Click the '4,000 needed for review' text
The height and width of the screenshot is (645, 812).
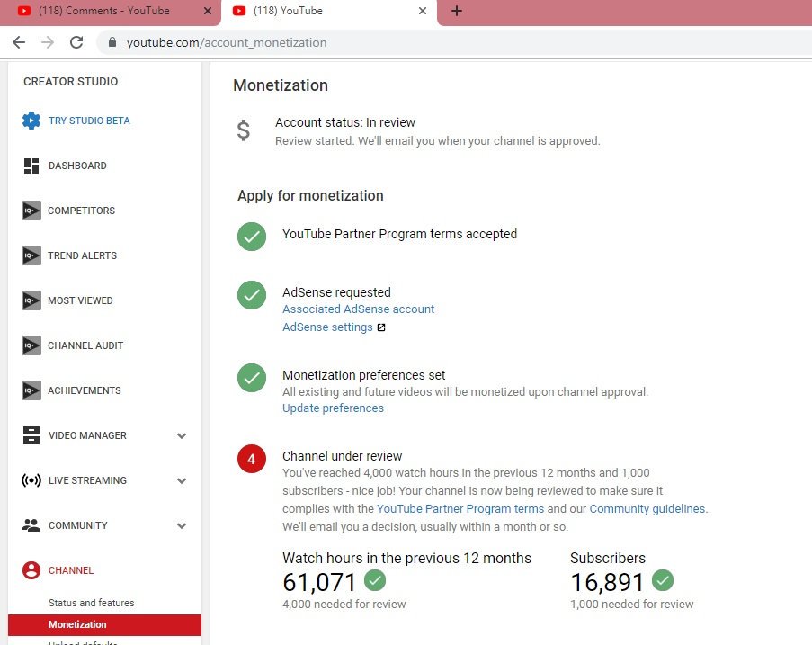coord(344,605)
